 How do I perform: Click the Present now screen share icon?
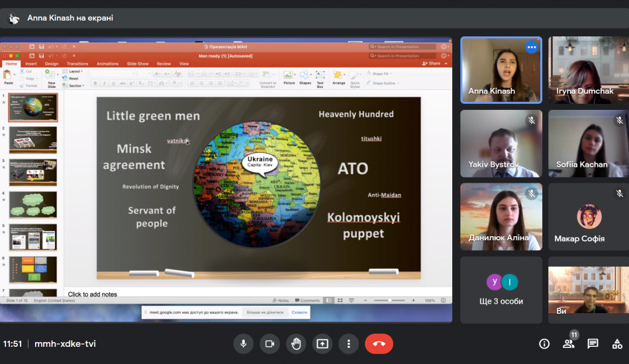(x=322, y=343)
